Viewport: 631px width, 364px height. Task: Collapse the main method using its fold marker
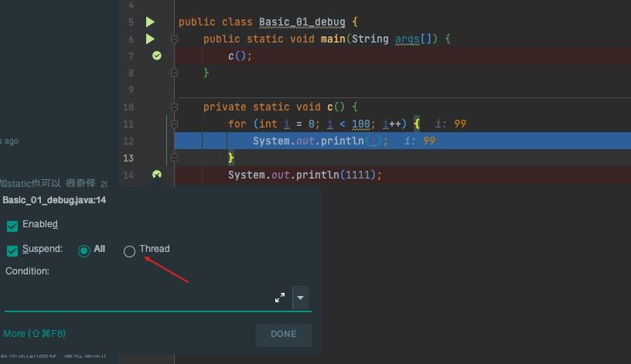[x=174, y=39]
